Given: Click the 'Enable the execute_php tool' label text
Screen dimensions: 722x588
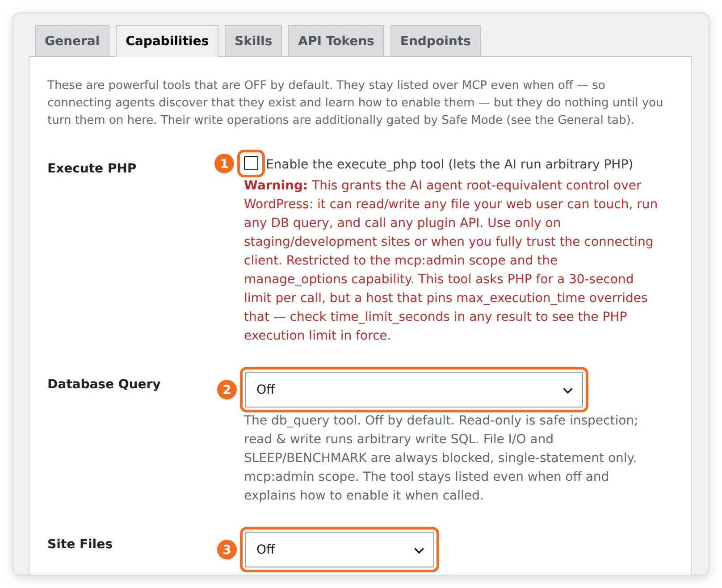Looking at the screenshot, I should point(449,164).
